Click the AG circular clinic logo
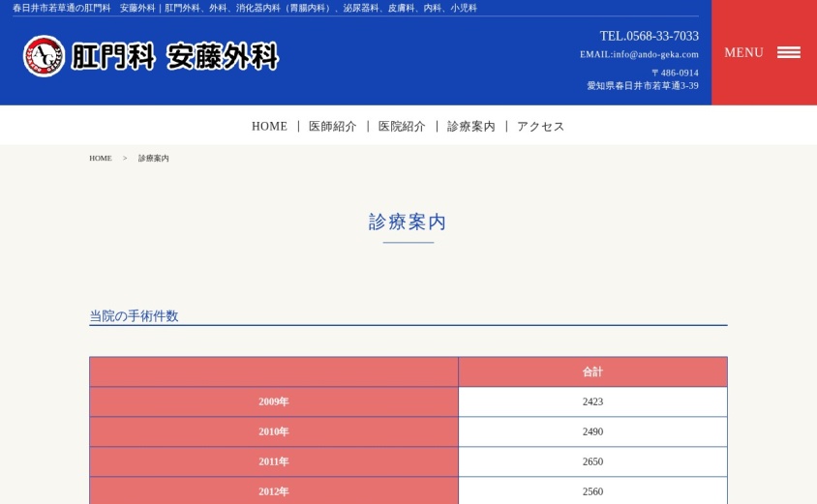This screenshot has height=504, width=817. (x=44, y=56)
